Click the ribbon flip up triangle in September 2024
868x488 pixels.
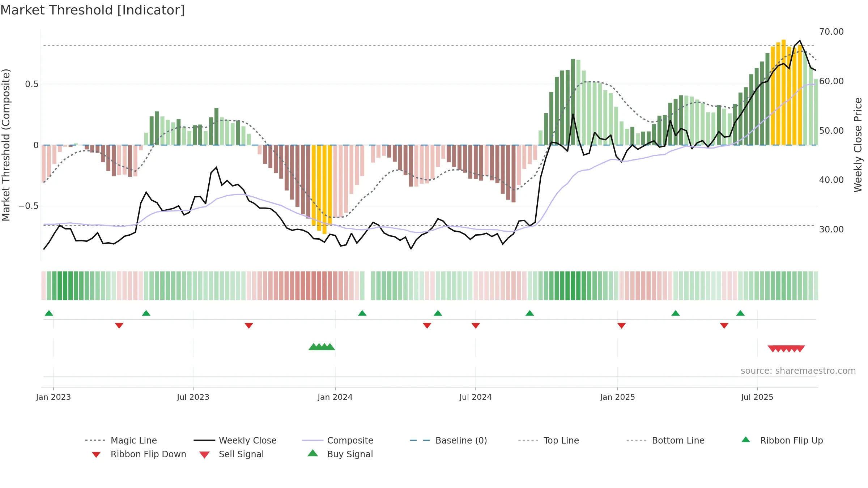tap(529, 313)
